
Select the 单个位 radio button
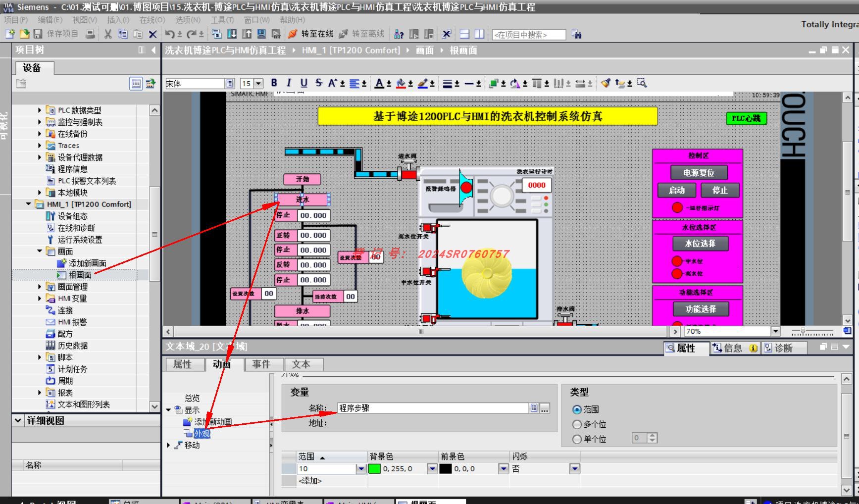(x=577, y=439)
